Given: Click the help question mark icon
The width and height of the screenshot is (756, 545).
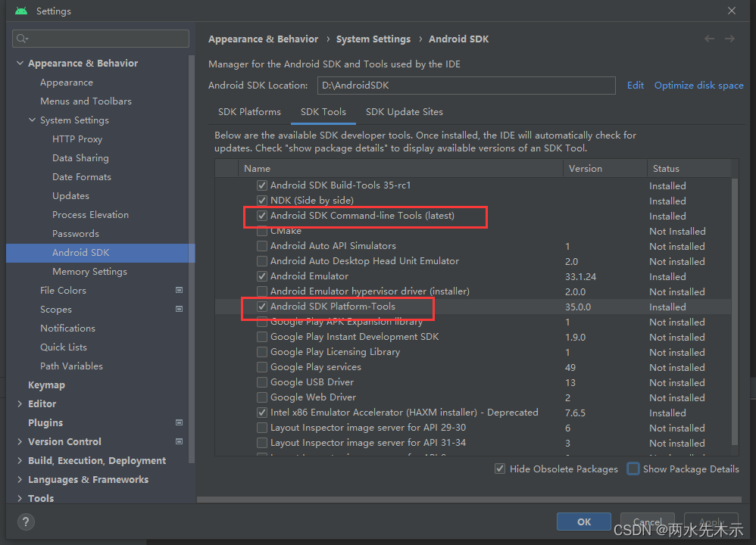Looking at the screenshot, I should [x=25, y=522].
